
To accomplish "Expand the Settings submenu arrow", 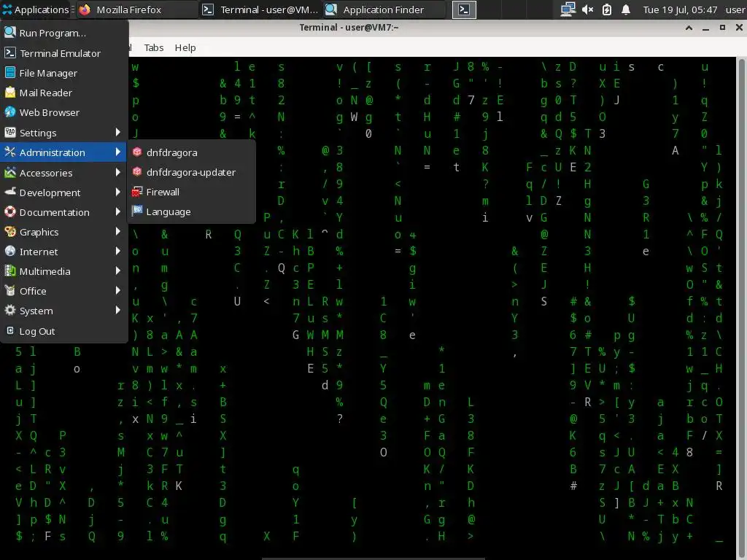I will point(117,132).
